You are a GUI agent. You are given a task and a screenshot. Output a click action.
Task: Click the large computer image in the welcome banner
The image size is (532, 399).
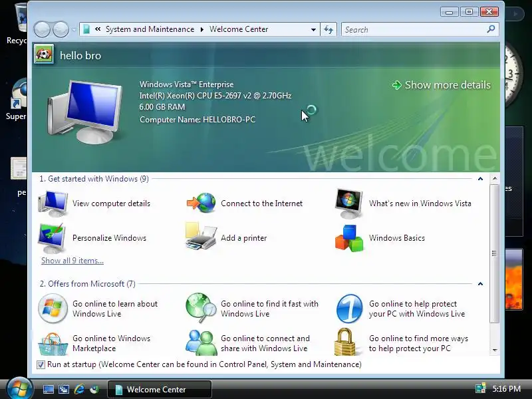point(84,112)
